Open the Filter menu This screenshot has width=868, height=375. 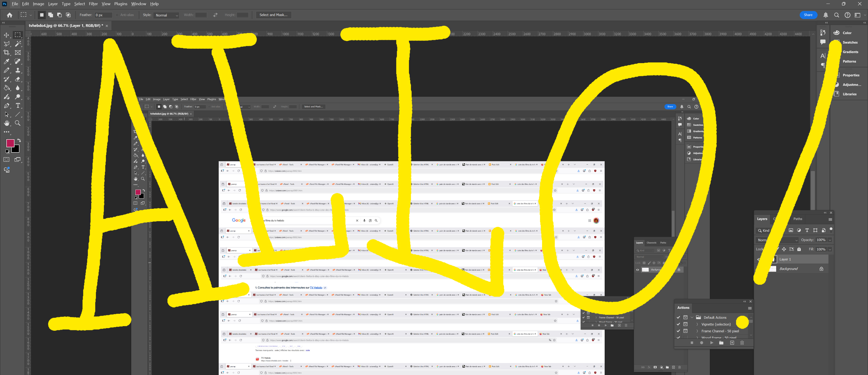click(x=93, y=4)
